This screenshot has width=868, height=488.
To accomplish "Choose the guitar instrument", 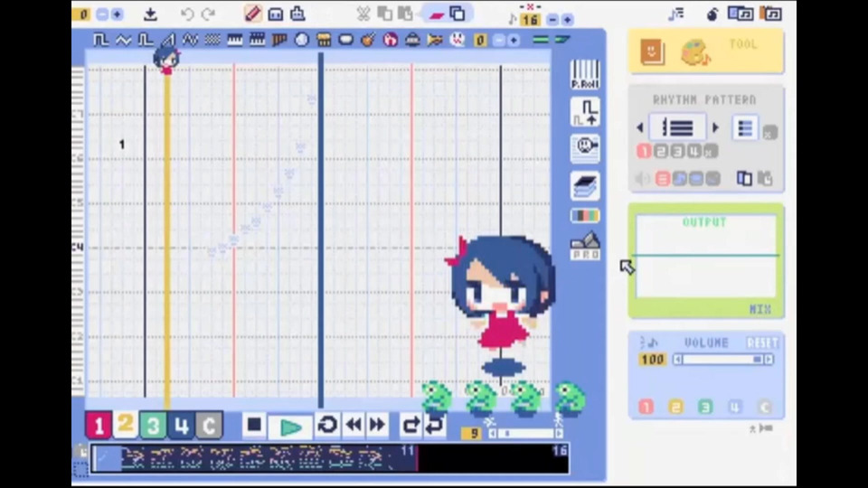I will pyautogui.click(x=368, y=40).
